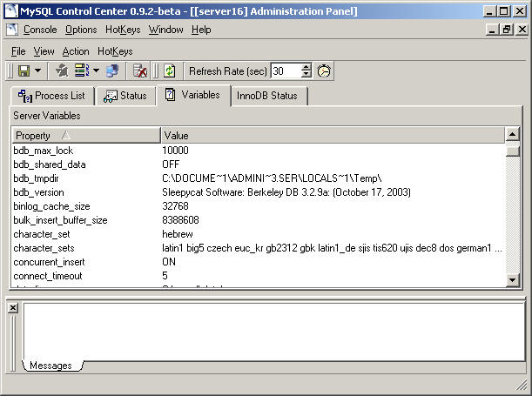Open the dropdown arrow beside the Save icon
532x396 pixels.
pyautogui.click(x=36, y=70)
